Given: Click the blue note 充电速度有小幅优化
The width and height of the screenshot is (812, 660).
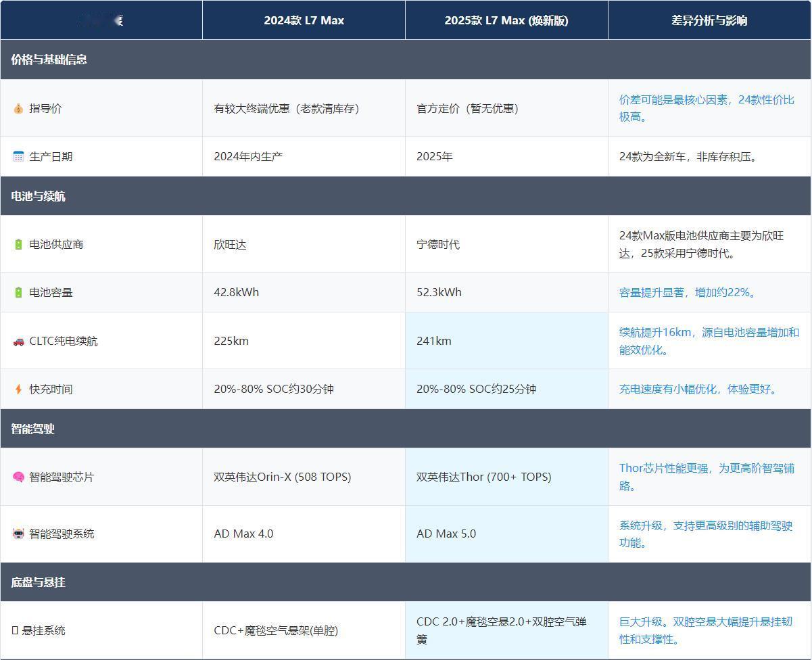Looking at the screenshot, I should tap(700, 389).
